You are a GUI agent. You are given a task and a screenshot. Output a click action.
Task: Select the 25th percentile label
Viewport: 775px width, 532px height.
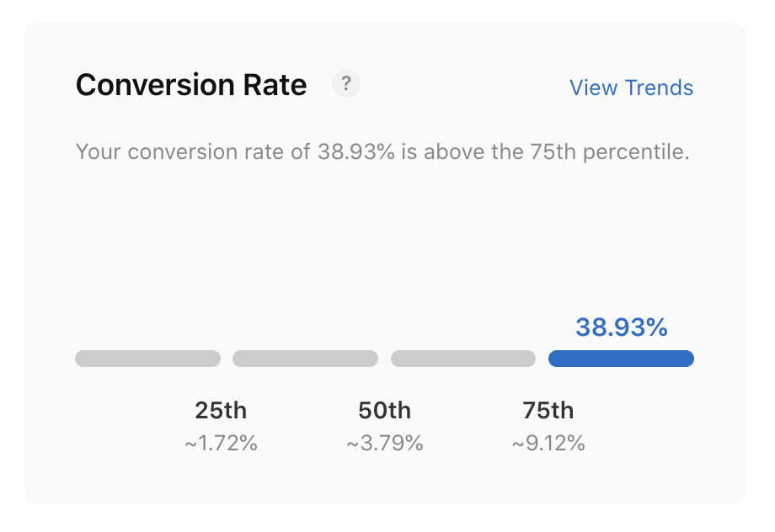220,411
